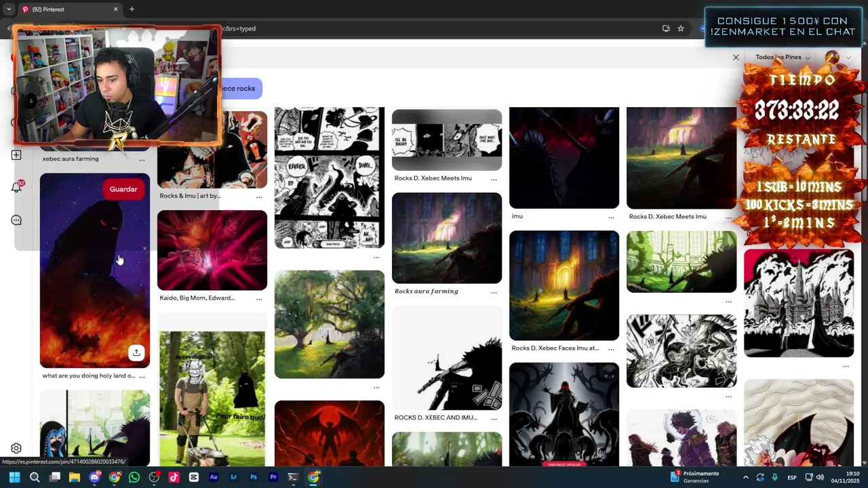868x488 pixels.
Task: Expand the account chevron beside profile avatar
Action: pyautogui.click(x=848, y=58)
